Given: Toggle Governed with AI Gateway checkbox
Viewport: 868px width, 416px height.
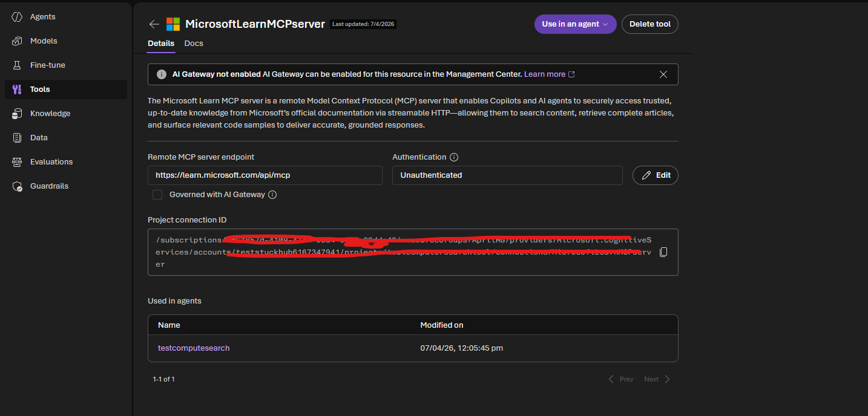Looking at the screenshot, I should [x=157, y=195].
